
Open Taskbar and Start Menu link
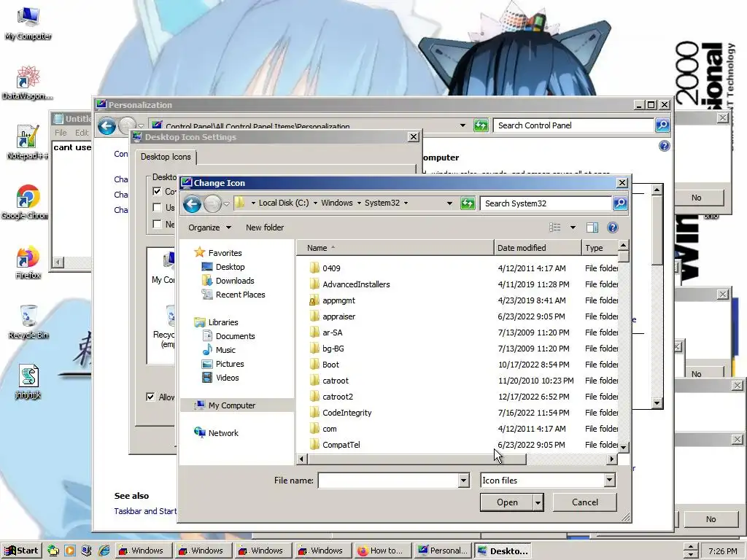click(145, 511)
